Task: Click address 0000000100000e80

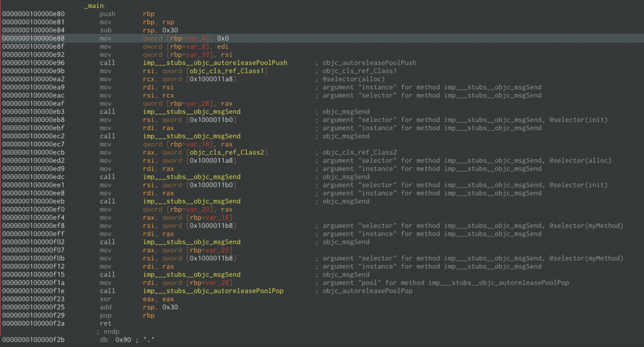Action: coord(33,14)
